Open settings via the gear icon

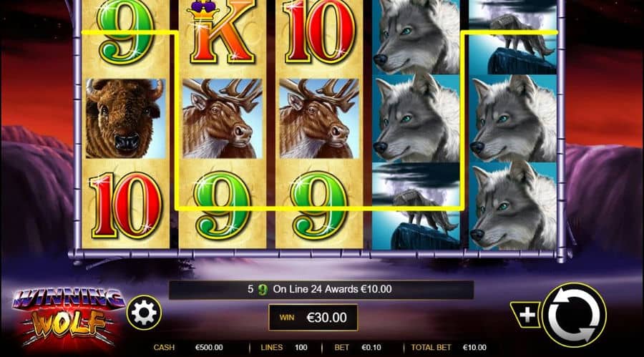(x=144, y=313)
